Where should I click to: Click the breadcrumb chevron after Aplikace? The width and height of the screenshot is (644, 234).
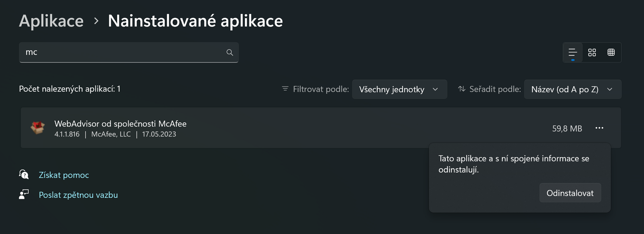96,21
